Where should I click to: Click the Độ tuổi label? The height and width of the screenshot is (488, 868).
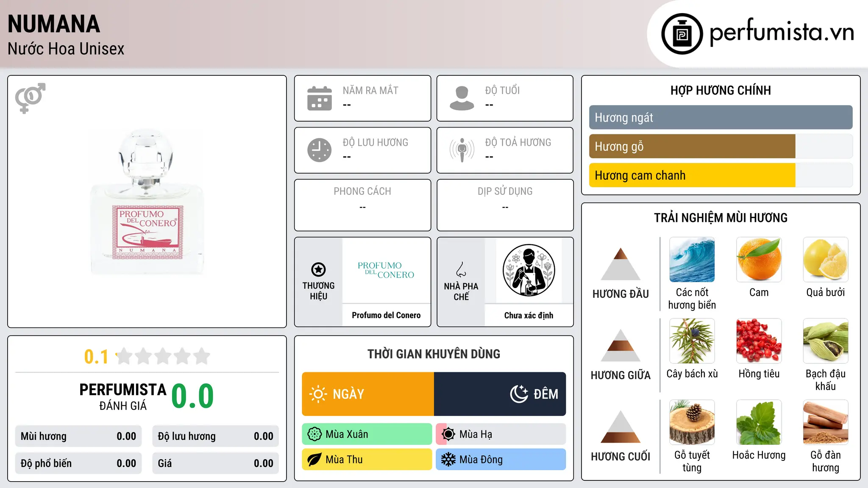click(502, 90)
